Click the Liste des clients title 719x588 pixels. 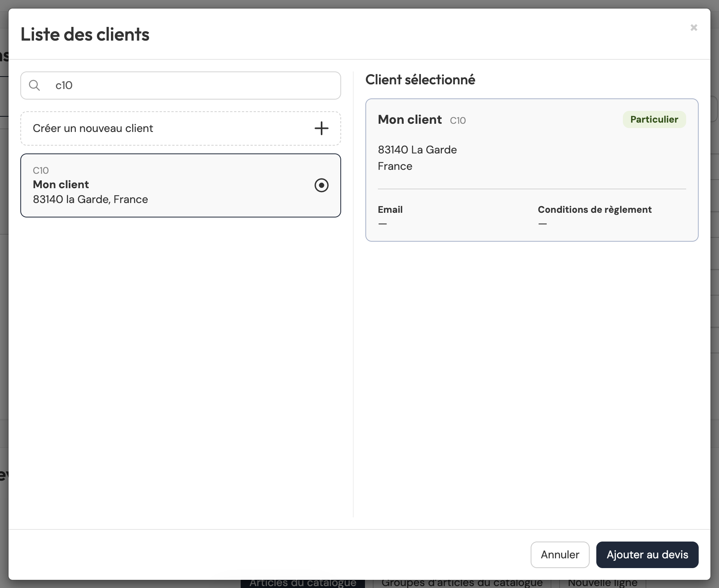(85, 34)
